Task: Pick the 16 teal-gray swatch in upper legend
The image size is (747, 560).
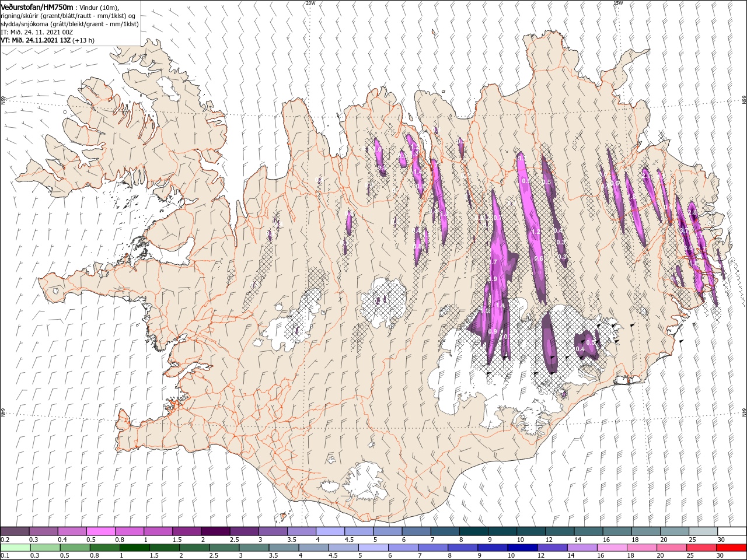Action: (x=617, y=531)
